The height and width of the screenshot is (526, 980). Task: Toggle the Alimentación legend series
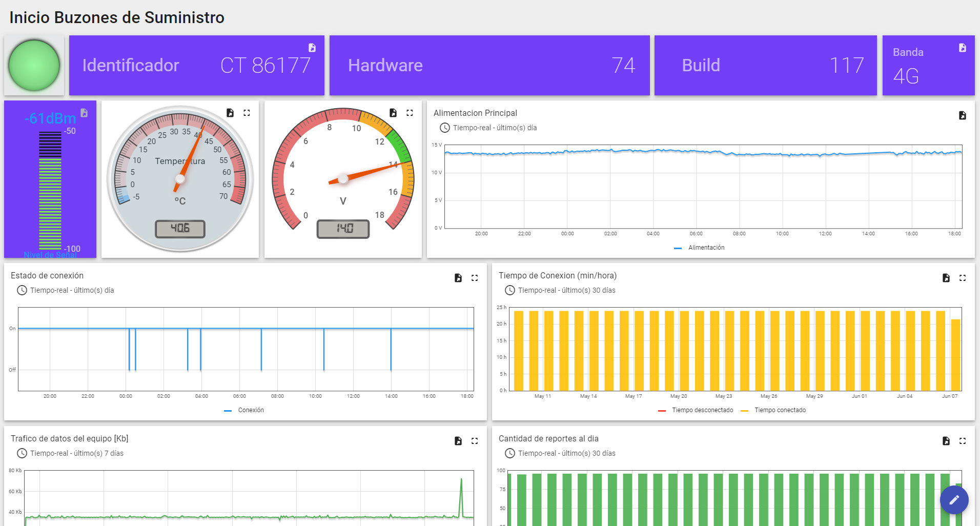(x=699, y=248)
